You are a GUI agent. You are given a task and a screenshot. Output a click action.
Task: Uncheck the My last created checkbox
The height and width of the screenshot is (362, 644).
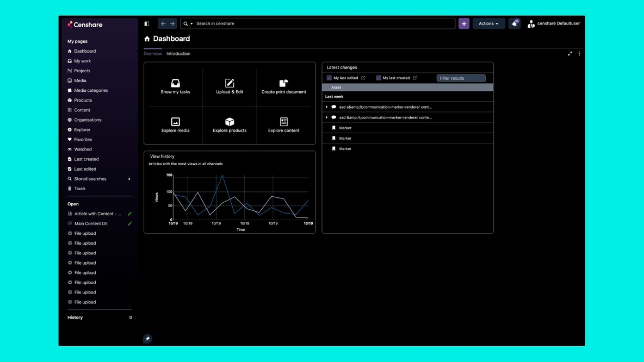click(377, 78)
